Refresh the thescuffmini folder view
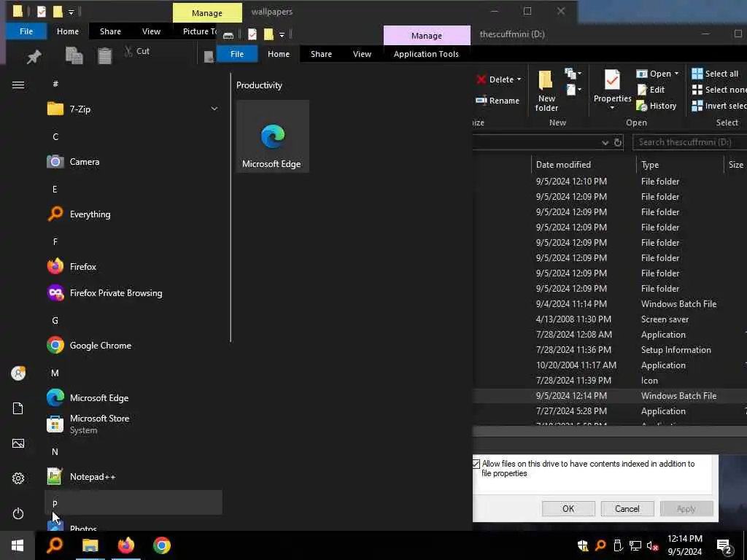 618,142
